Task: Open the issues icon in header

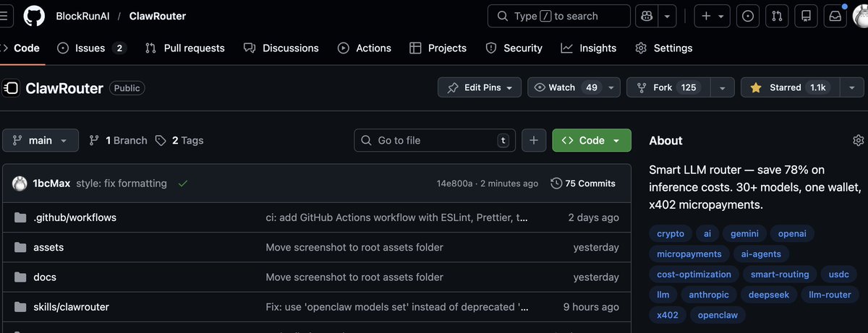Action: (748, 16)
